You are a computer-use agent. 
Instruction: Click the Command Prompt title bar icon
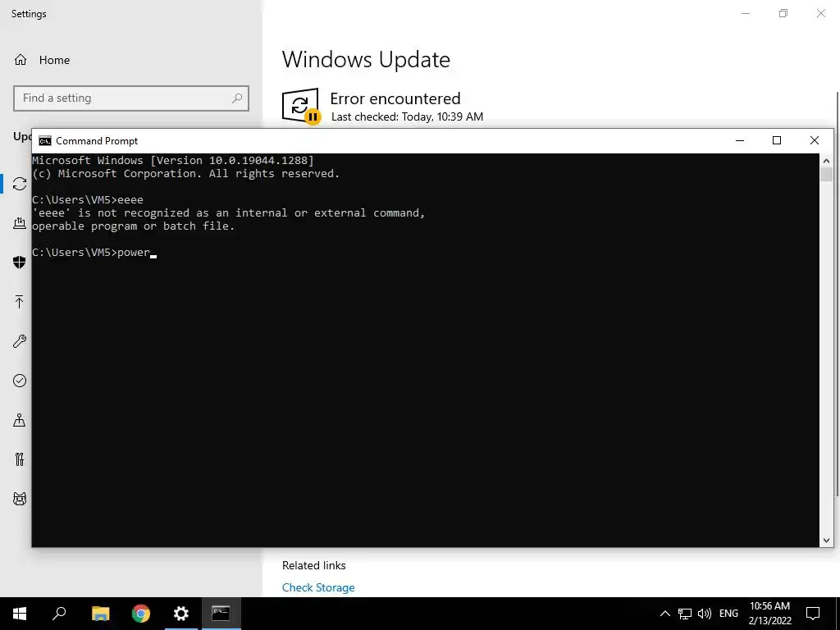coord(45,141)
